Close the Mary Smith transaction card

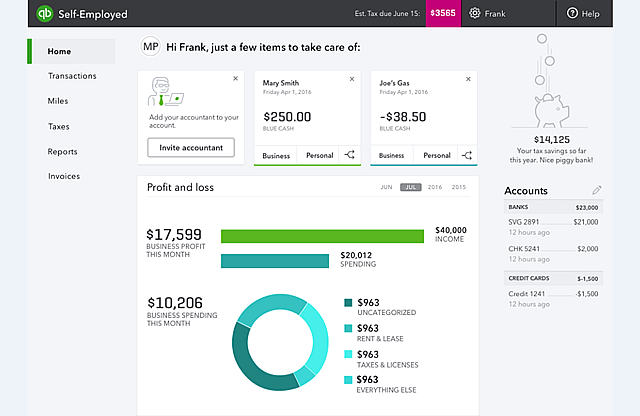point(350,78)
